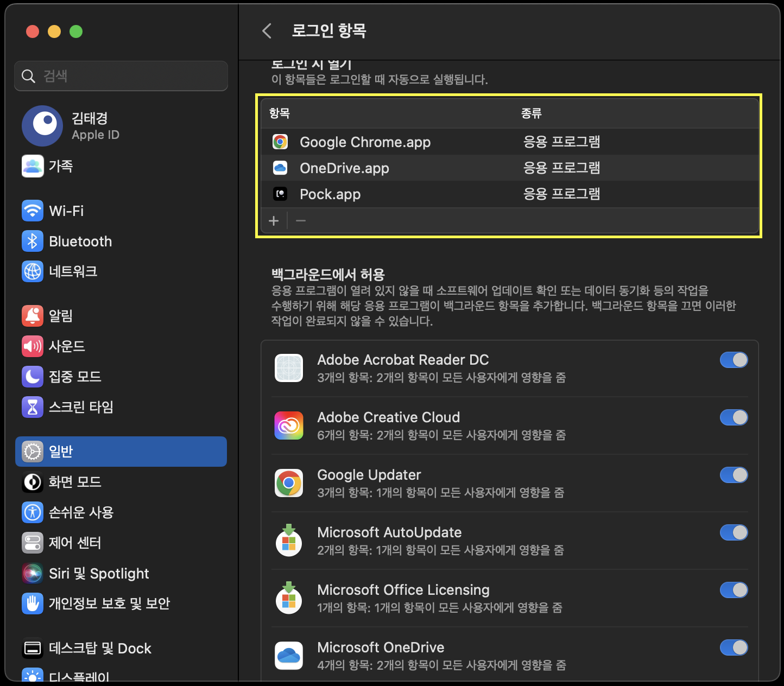
Task: Go back with the chevron button
Action: [267, 30]
